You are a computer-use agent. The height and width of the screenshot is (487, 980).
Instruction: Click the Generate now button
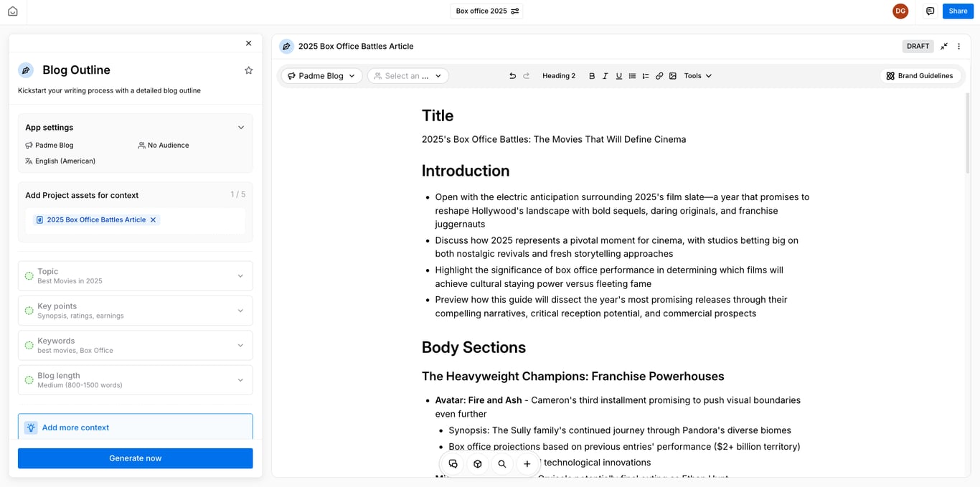[x=135, y=458]
